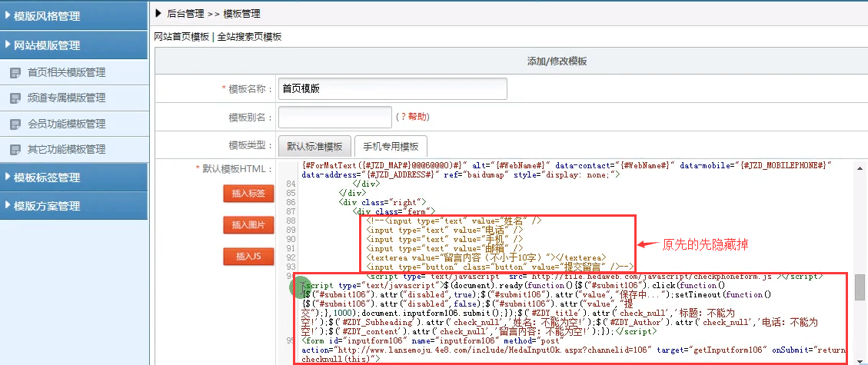868x365 pixels.
Task: Switch to the 默认标准模板 tab
Action: [315, 147]
